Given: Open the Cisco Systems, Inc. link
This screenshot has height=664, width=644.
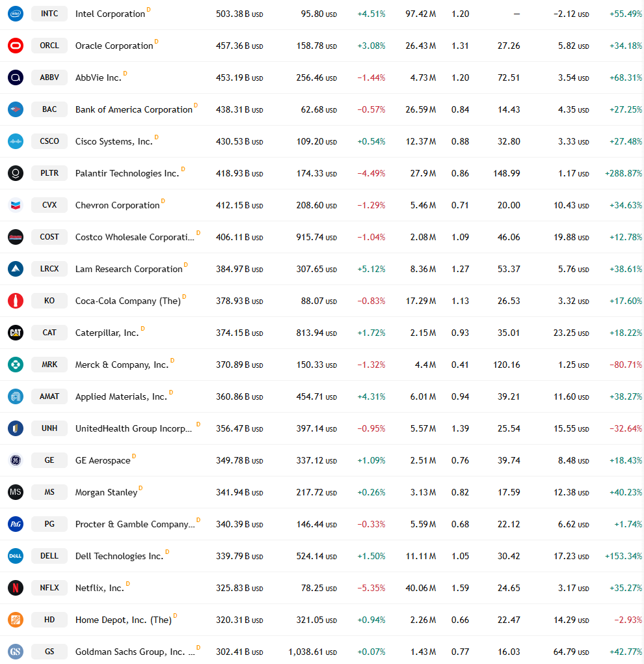Looking at the screenshot, I should (114, 141).
